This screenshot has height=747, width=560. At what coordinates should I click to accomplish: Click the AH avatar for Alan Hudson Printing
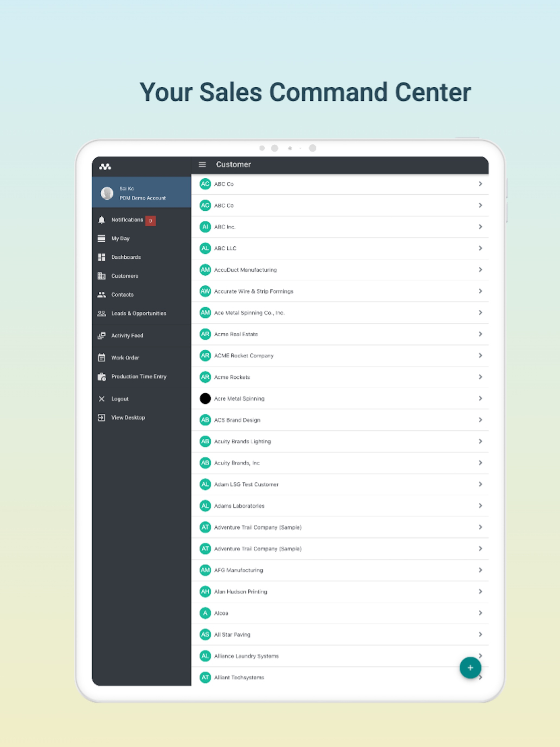point(205,592)
